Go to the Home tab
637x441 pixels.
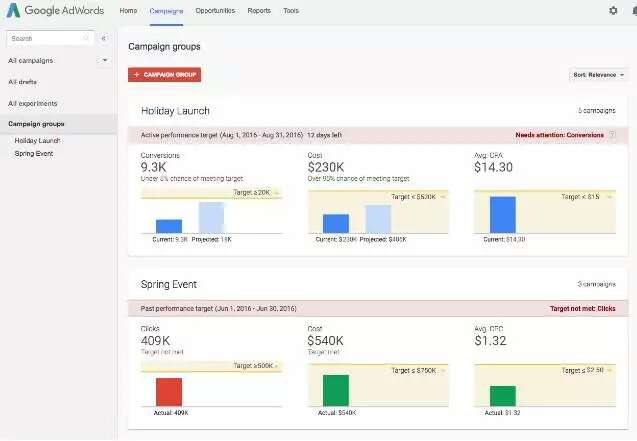[128, 10]
